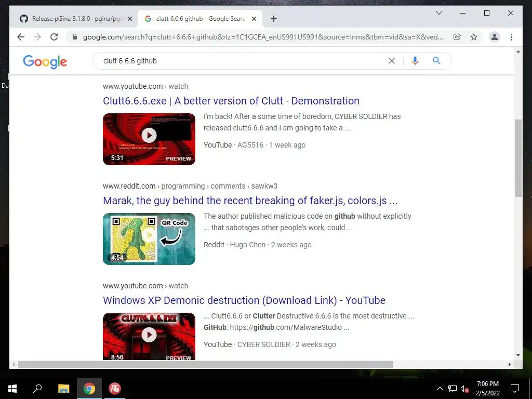
Task: Click first www.youtube.com › watch breadcrumb
Action: click(145, 86)
